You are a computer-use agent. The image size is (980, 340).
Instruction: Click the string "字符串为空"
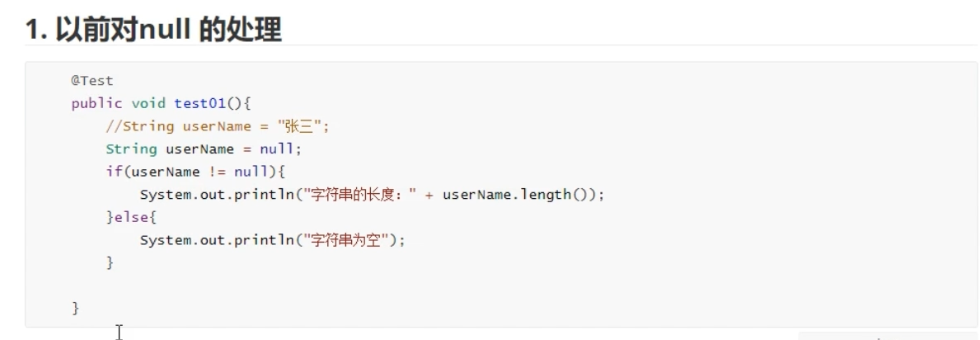point(349,240)
